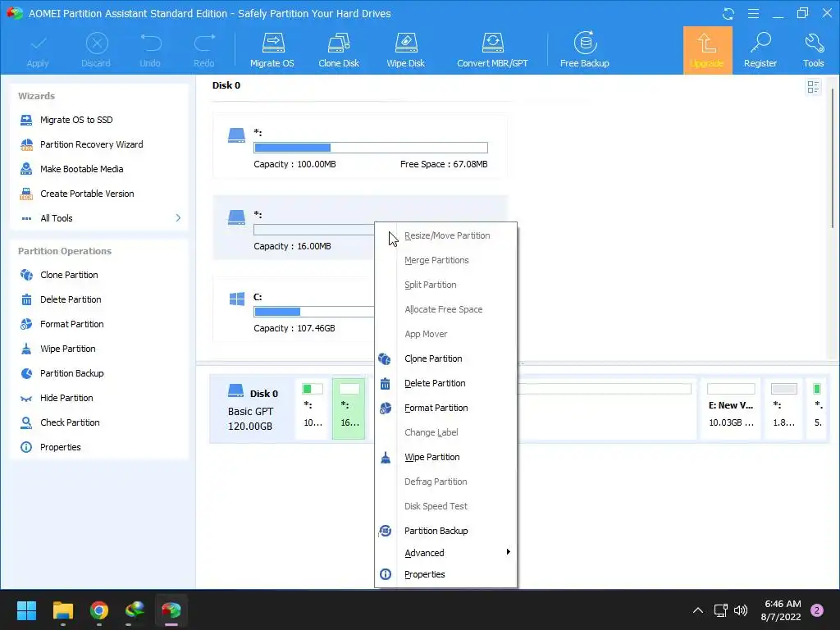The image size is (840, 630).
Task: Select the green 16... partition block
Action: tap(349, 409)
